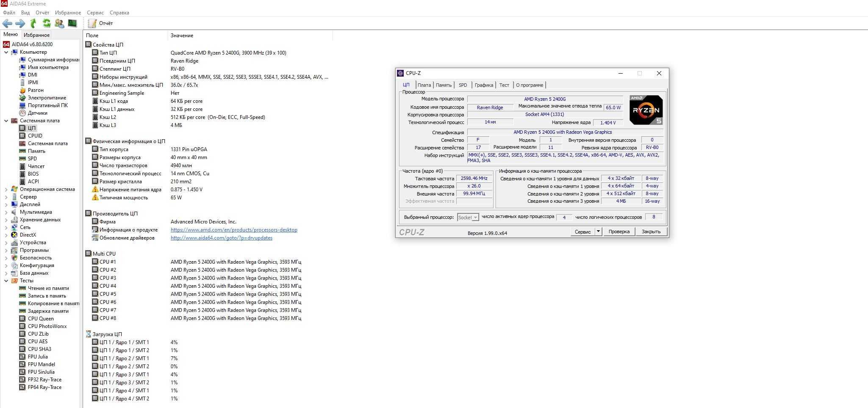Screen dimensions: 868x408
Task: Select the Напряжение питания ядра warning row
Action: pyautogui.click(x=148, y=190)
